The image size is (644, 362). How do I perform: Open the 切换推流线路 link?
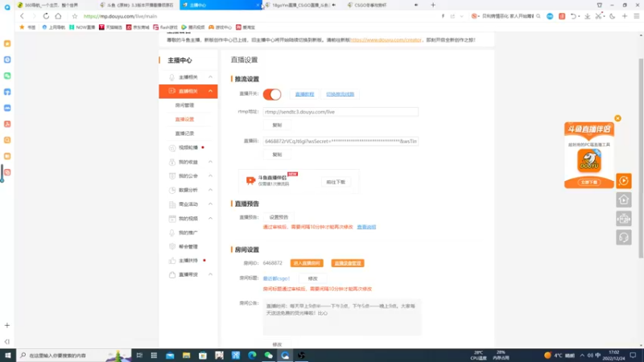[x=340, y=94]
